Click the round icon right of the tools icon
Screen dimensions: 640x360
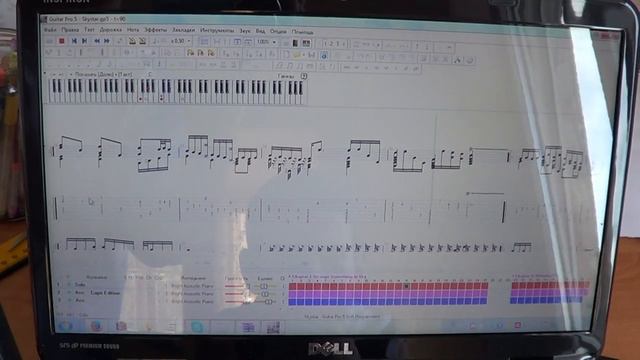469,60
